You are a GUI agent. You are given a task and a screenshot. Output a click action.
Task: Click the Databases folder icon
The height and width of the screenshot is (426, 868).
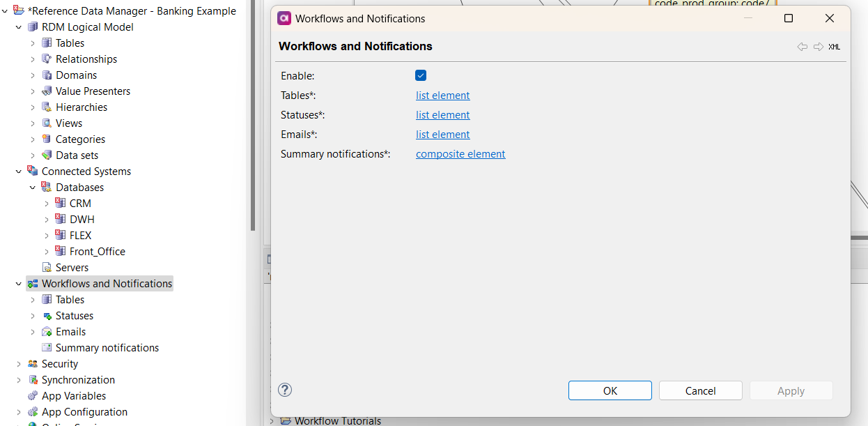[x=47, y=187]
